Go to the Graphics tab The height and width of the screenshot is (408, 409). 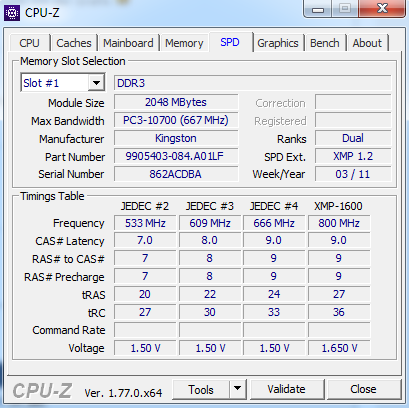click(278, 43)
